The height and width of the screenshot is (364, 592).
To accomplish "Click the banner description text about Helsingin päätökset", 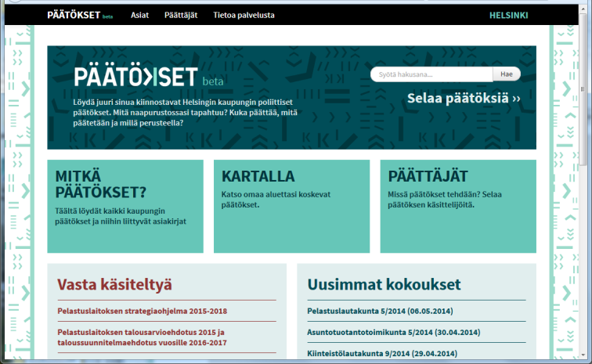I will [185, 113].
